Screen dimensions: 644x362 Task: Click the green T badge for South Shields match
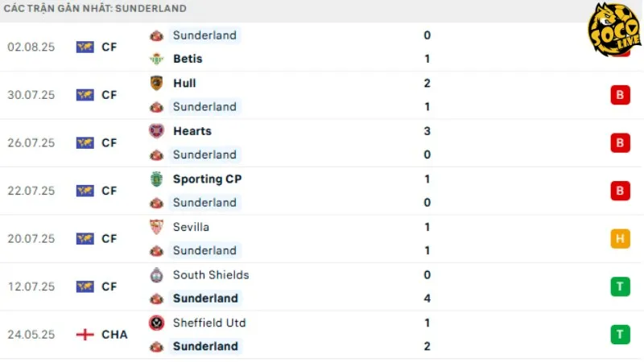tap(620, 286)
